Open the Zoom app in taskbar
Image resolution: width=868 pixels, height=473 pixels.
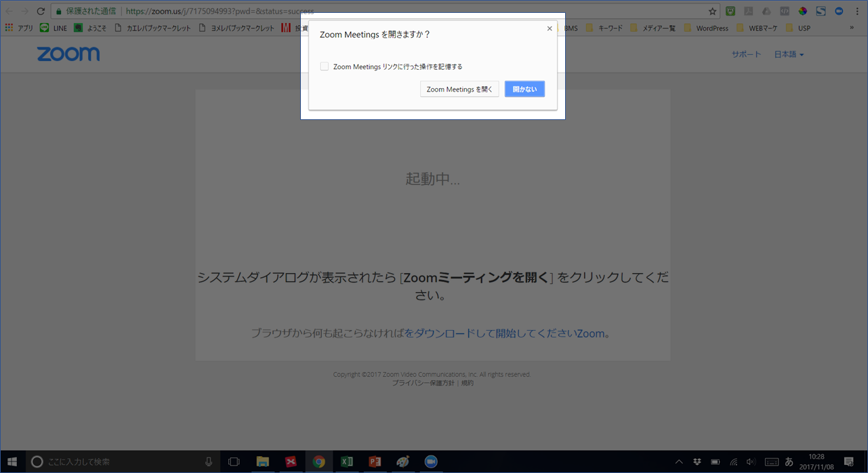pos(430,461)
